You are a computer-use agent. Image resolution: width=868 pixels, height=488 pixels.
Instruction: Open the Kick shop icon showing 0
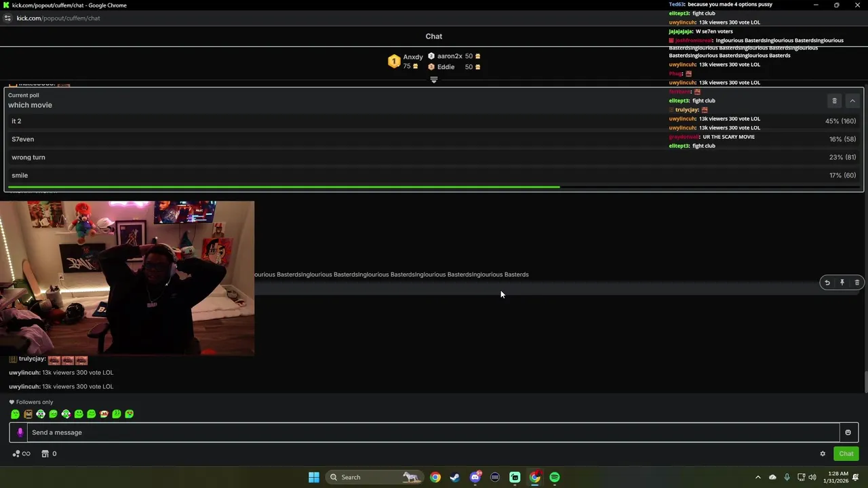click(49, 454)
